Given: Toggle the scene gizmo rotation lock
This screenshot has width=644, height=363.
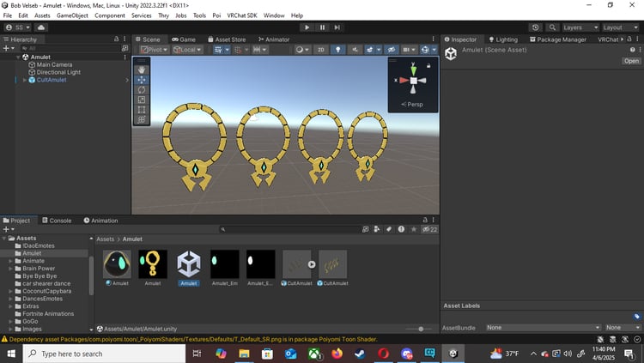Looking at the screenshot, I should (x=428, y=65).
